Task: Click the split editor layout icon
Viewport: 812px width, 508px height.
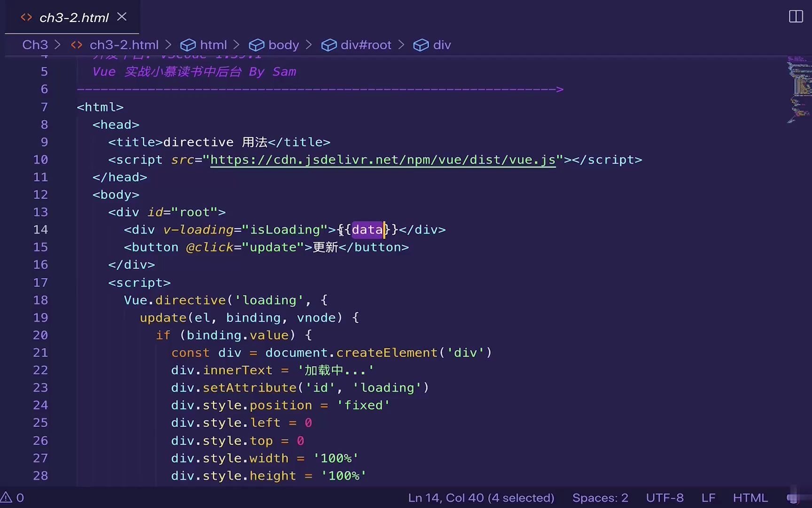Action: click(796, 16)
